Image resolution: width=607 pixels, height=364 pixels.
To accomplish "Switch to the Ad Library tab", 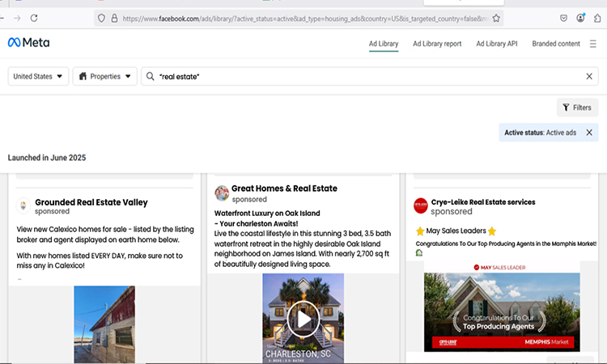I will pyautogui.click(x=384, y=44).
